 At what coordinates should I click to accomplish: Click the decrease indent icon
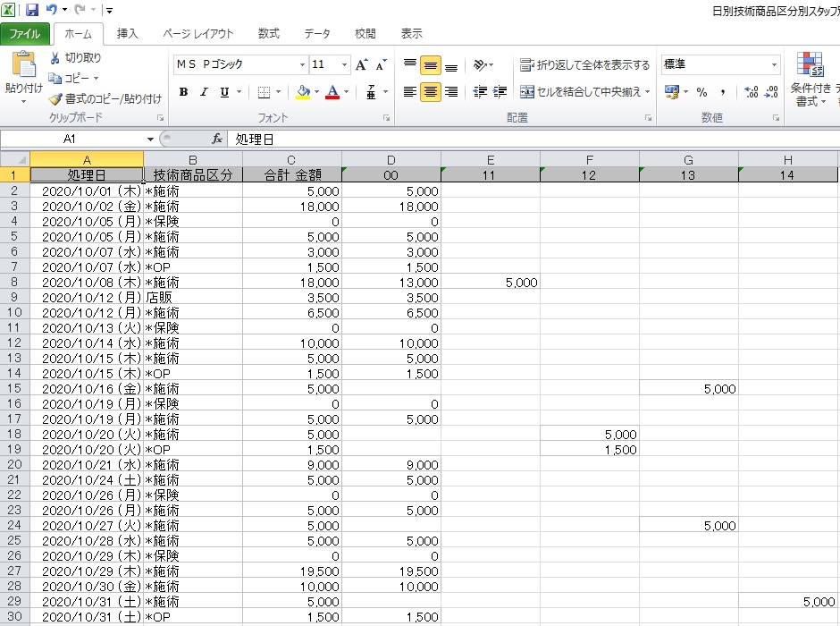point(480,92)
